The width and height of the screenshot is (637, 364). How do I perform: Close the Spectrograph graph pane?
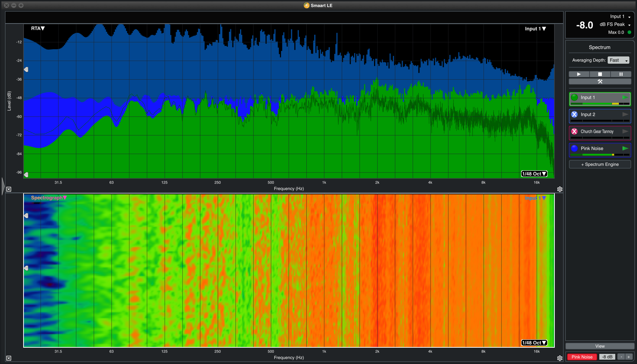click(x=9, y=358)
